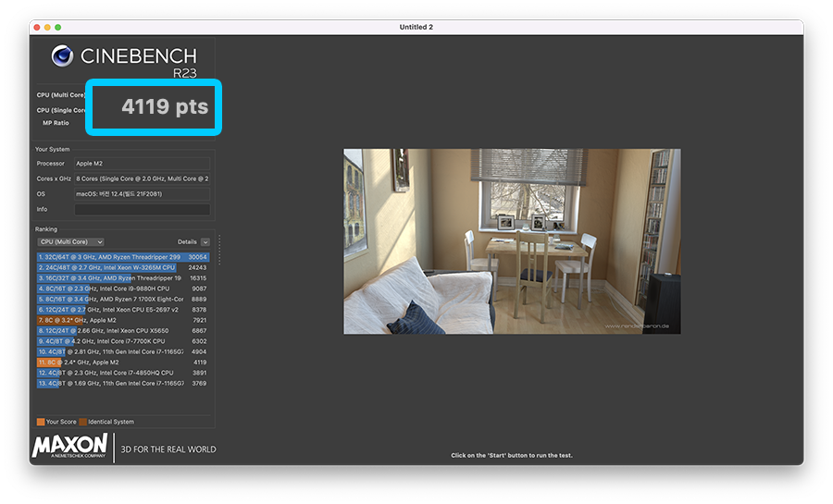Click the MP Ratio label
833x504 pixels.
tap(56, 123)
